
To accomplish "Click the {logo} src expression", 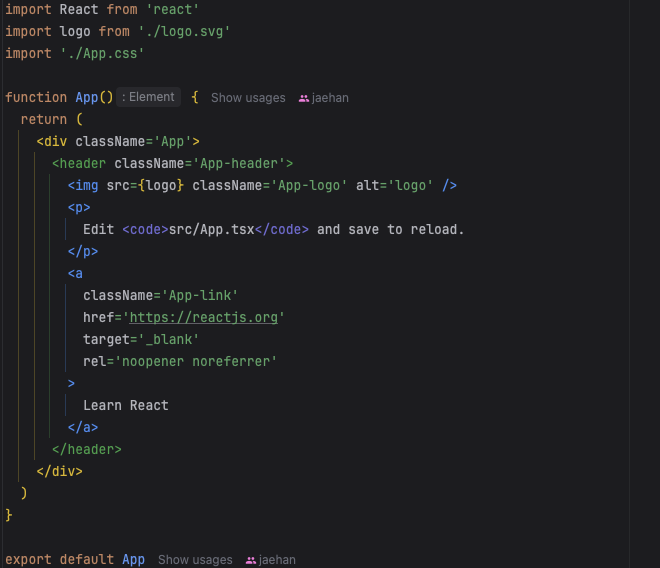I will click(161, 185).
